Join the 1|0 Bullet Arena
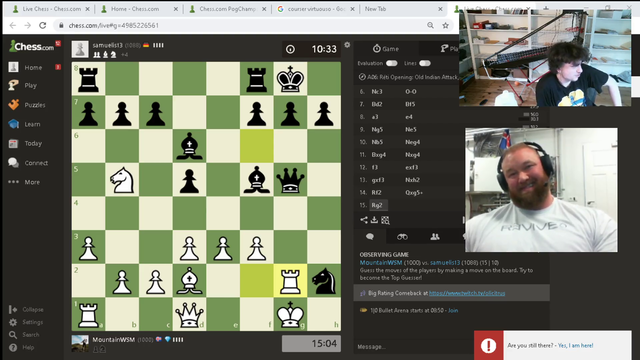Screen dimensions: 640x360 click(453, 310)
